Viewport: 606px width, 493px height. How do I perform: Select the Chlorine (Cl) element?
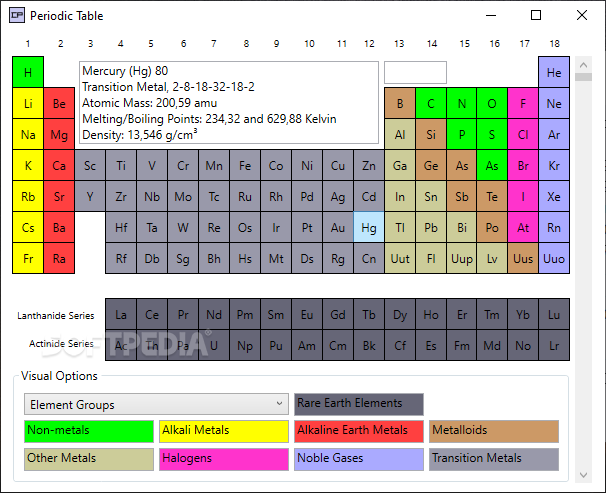pos(523,134)
